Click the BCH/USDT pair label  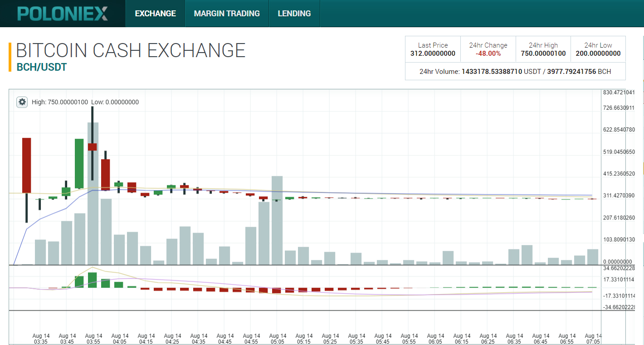(x=42, y=68)
